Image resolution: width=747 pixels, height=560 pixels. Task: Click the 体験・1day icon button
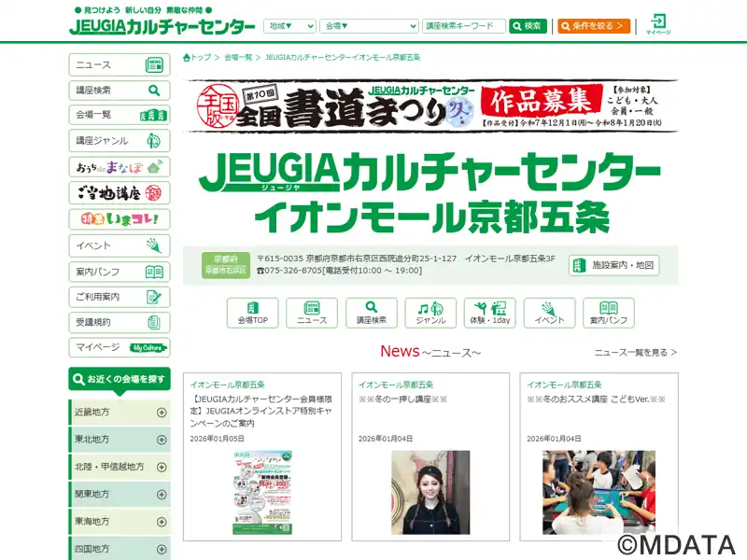489,313
